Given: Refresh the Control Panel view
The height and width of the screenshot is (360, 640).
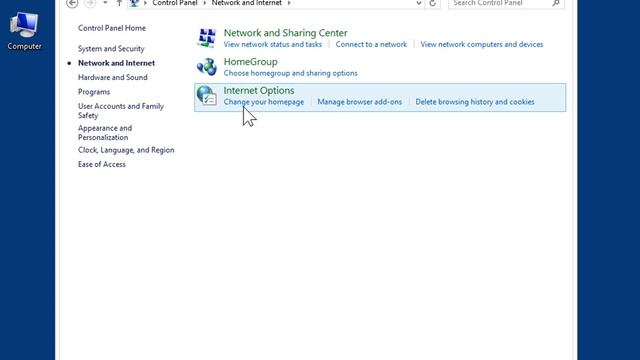Looking at the screenshot, I should click(433, 4).
